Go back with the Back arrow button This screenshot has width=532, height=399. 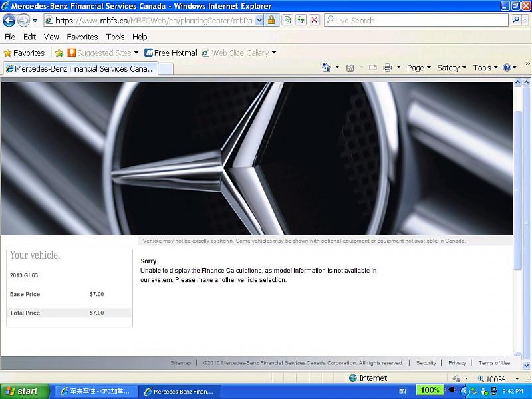(9, 21)
